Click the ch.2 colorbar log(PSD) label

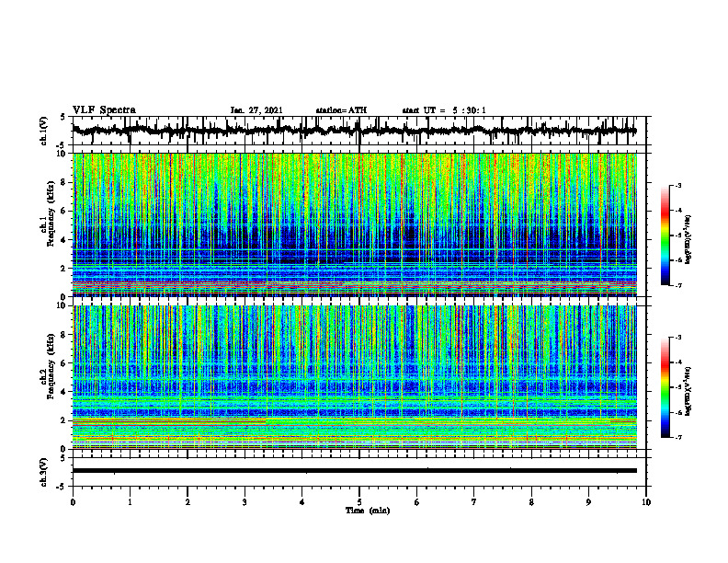pos(688,391)
